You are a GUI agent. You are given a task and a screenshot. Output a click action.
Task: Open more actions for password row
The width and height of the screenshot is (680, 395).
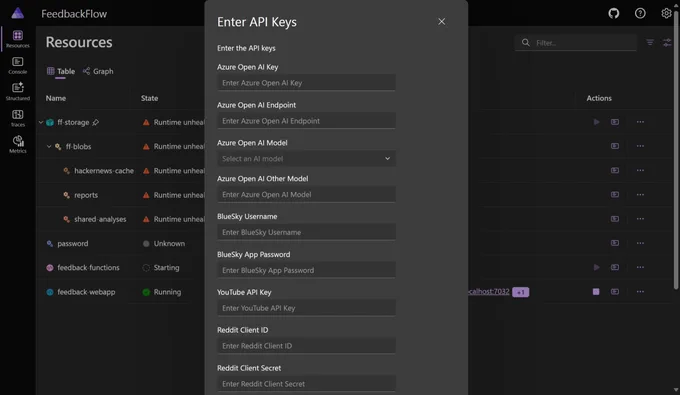pos(640,243)
